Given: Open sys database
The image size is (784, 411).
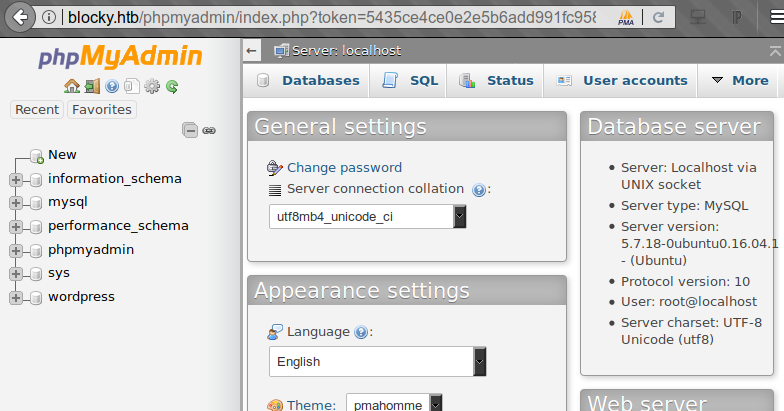Looking at the screenshot, I should pos(58,273).
